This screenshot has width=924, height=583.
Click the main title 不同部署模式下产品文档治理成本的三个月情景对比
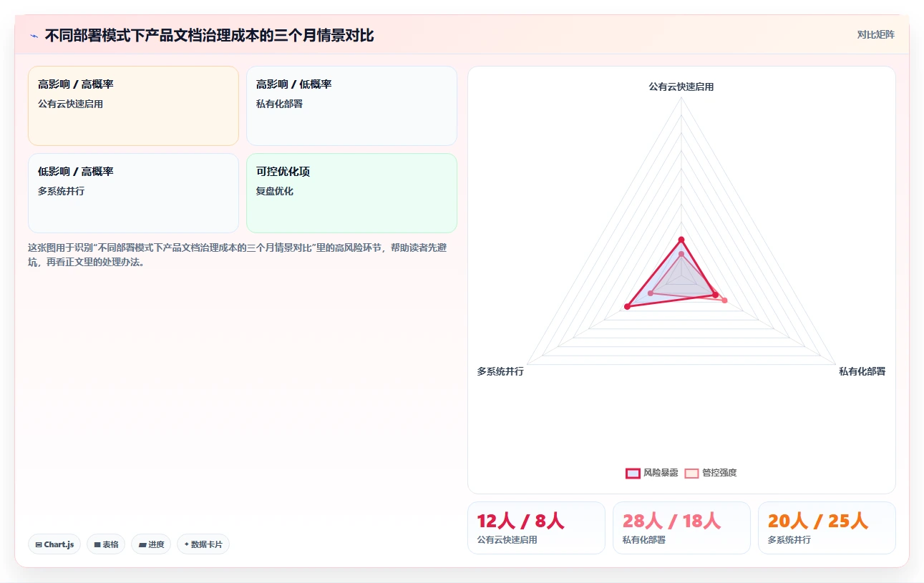click(x=209, y=36)
